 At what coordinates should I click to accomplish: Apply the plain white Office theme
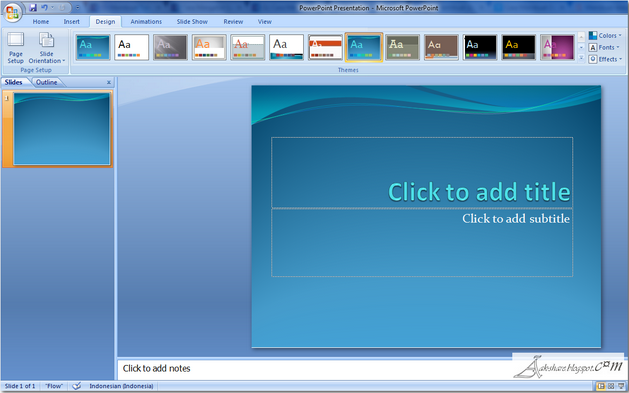(132, 47)
